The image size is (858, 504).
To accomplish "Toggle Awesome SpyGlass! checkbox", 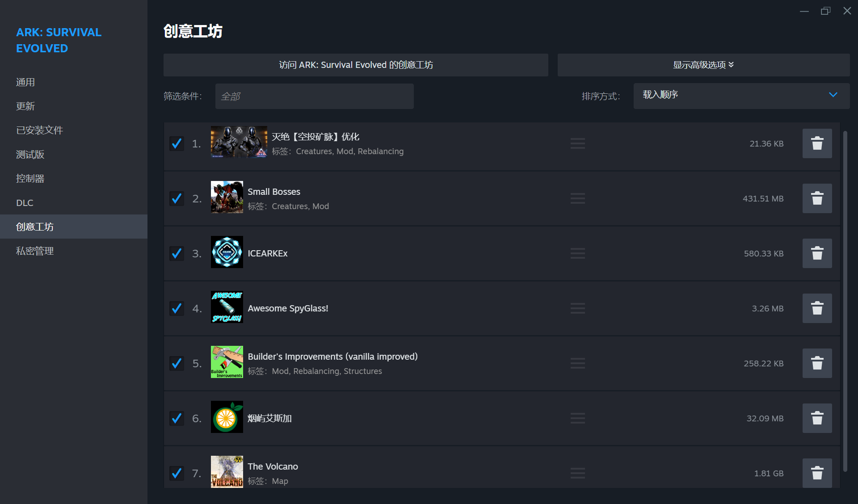I will tap(177, 308).
